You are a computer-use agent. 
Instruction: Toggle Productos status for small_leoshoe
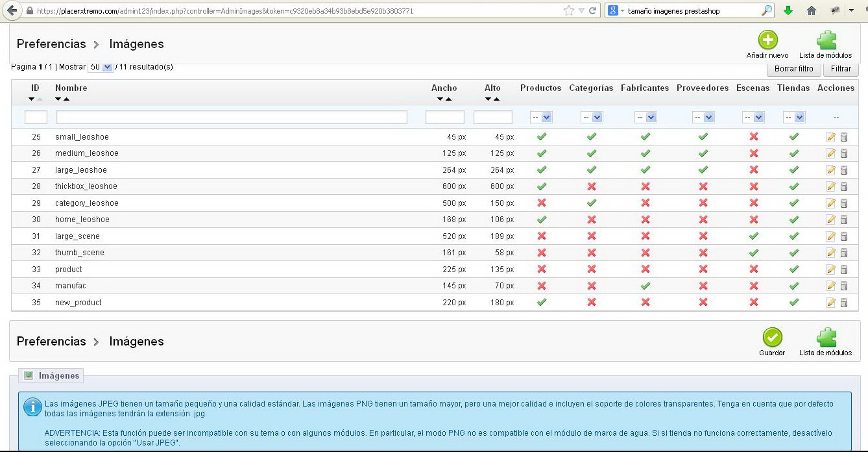pyautogui.click(x=542, y=137)
